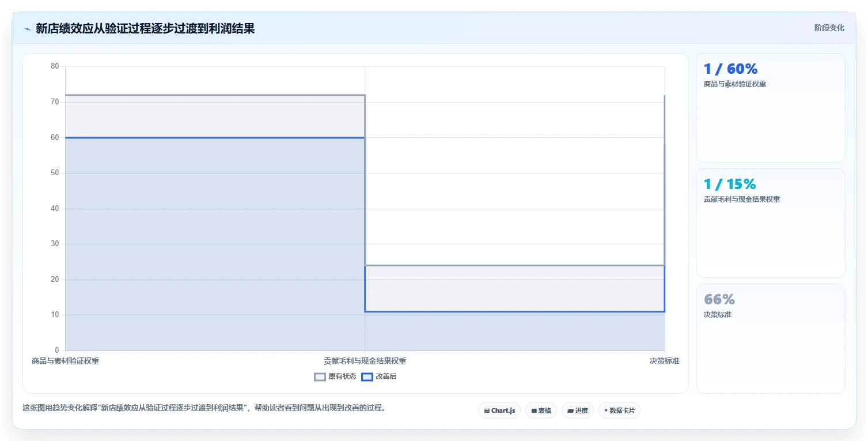Open the 1 / 15% data card
This screenshot has height=441, width=868.
tap(770, 223)
